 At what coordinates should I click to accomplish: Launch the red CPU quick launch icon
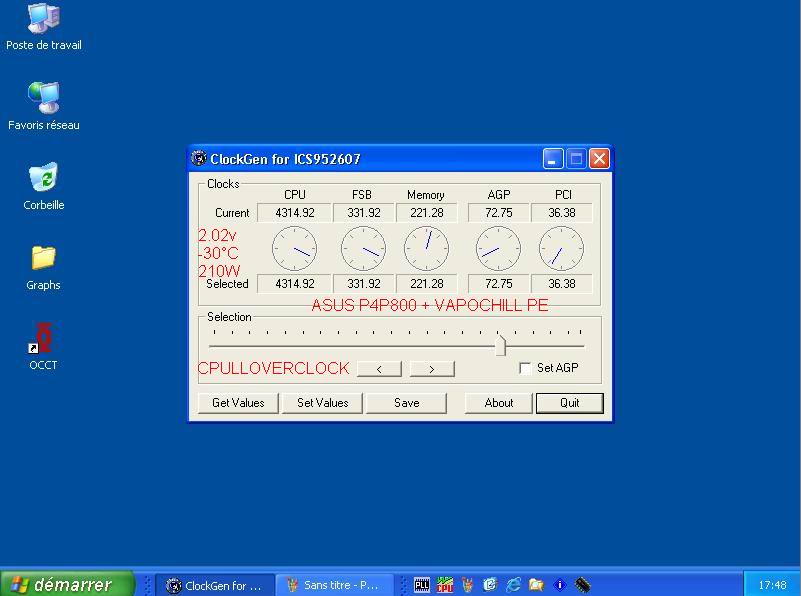(445, 584)
